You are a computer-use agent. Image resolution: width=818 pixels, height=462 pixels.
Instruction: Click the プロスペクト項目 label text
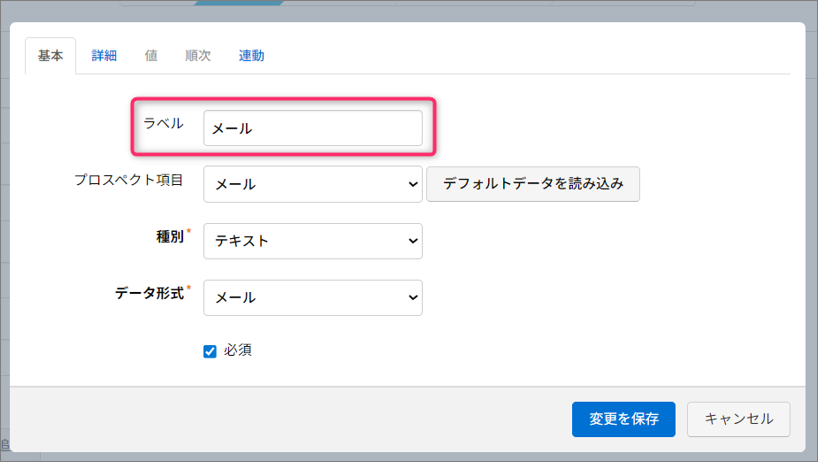coord(128,180)
